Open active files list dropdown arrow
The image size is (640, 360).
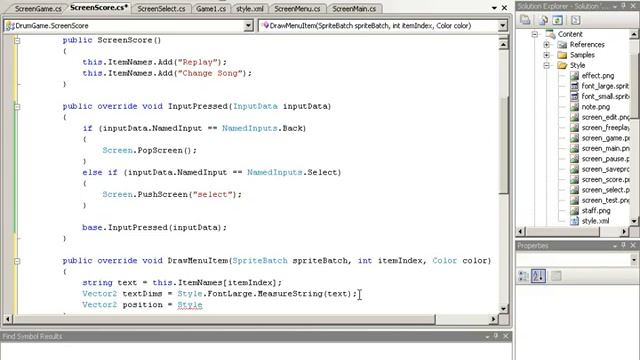point(494,8)
